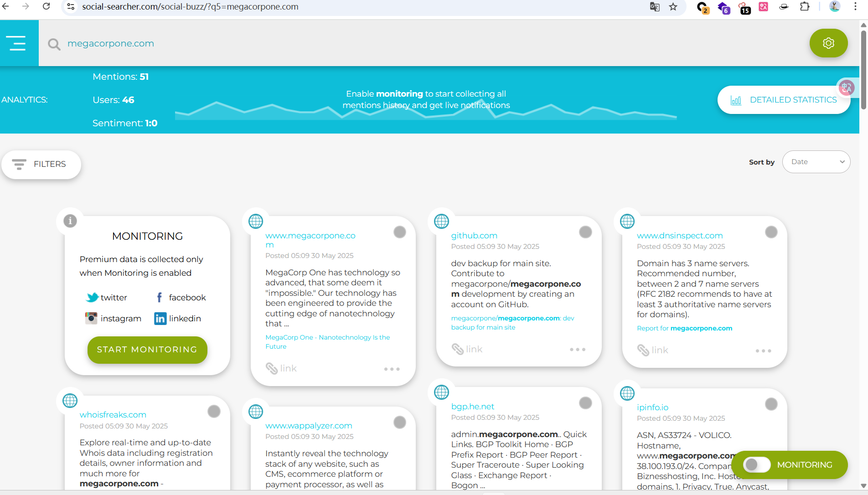The image size is (868, 495).
Task: Click globe icon on whoisfreaks.com card
Action: pos(70,401)
